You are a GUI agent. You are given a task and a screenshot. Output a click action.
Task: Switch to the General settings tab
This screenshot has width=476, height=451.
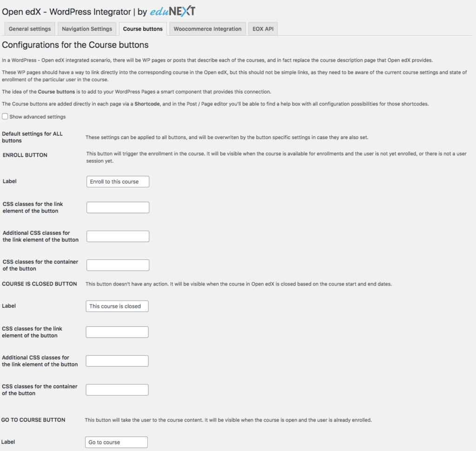tap(29, 28)
